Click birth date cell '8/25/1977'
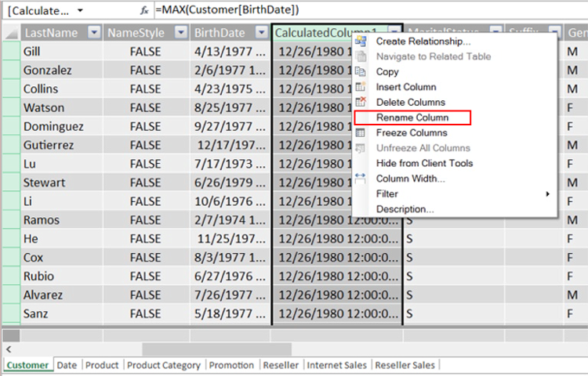This screenshot has height=376, width=588. tap(230, 107)
